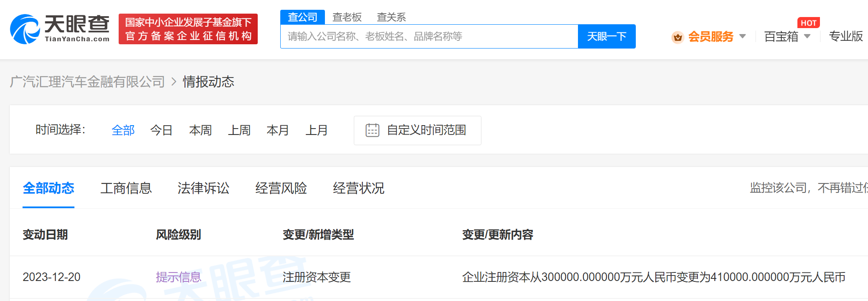Click the red 官方备案企业征信机构 banner
Viewport: 868px width, 301px height.
click(188, 29)
